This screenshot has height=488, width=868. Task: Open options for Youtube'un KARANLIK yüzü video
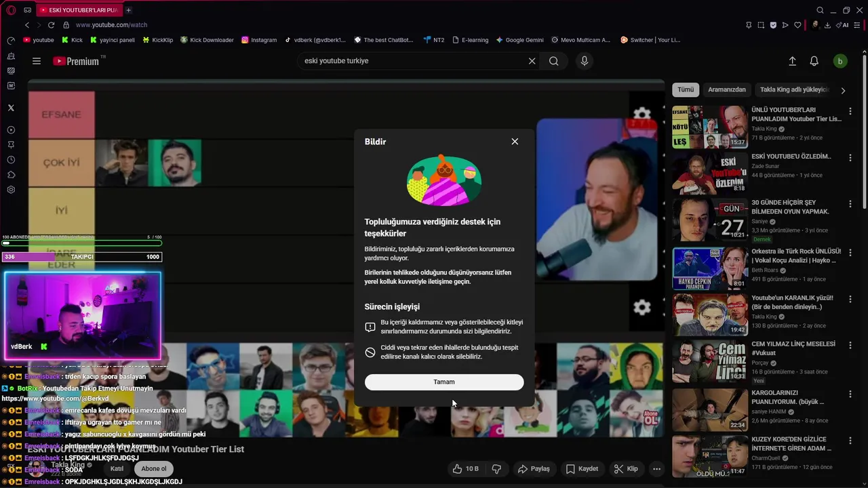click(x=850, y=299)
